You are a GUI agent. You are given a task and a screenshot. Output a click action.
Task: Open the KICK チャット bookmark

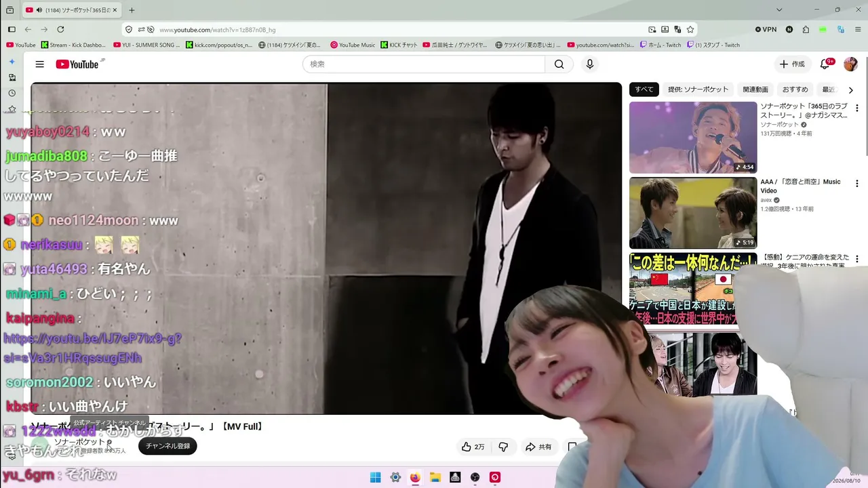(x=399, y=45)
